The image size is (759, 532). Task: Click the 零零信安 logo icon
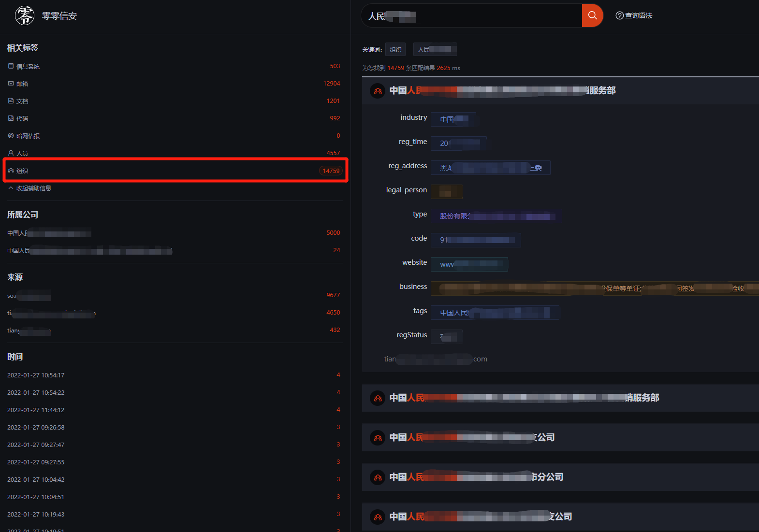click(25, 15)
